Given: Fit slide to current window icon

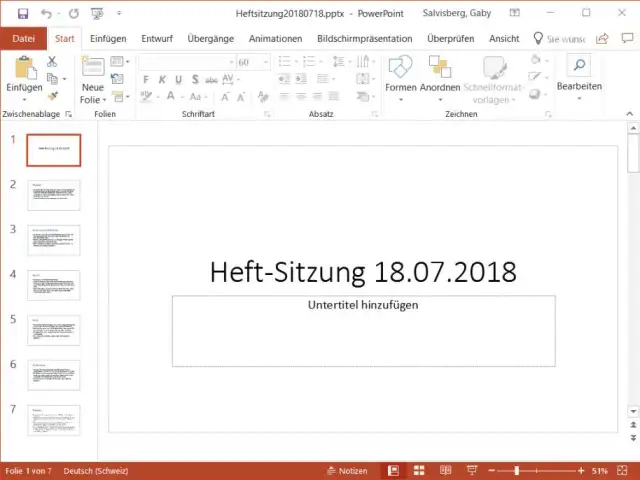Looking at the screenshot, I should (x=622, y=471).
